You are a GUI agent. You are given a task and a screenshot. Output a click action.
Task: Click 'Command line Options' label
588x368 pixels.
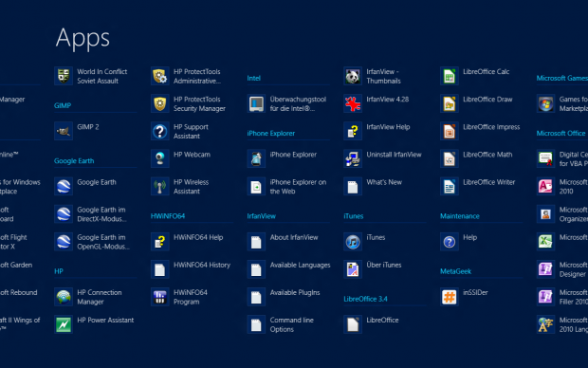pyautogui.click(x=292, y=324)
